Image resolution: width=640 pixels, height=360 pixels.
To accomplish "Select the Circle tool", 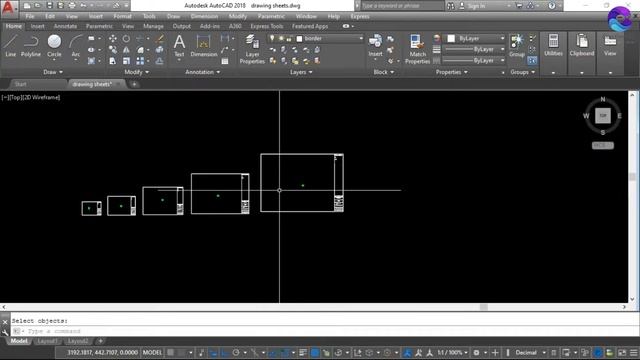I will [x=54, y=46].
